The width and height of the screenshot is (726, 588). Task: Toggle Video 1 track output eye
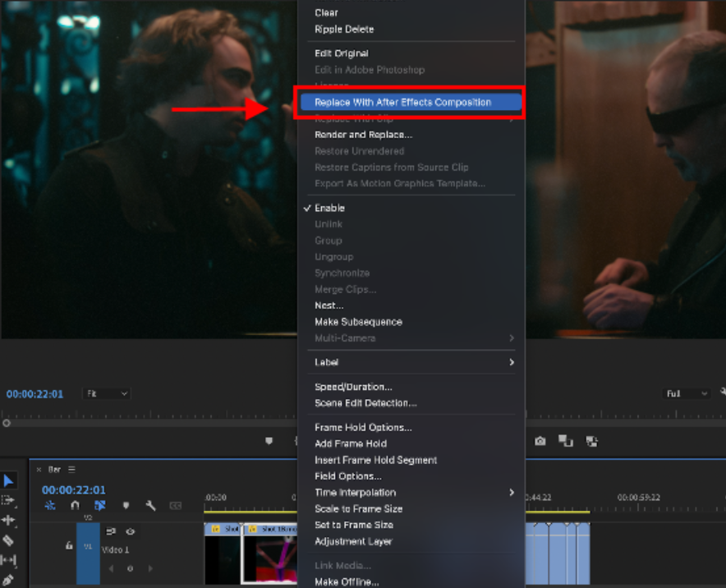(x=130, y=531)
